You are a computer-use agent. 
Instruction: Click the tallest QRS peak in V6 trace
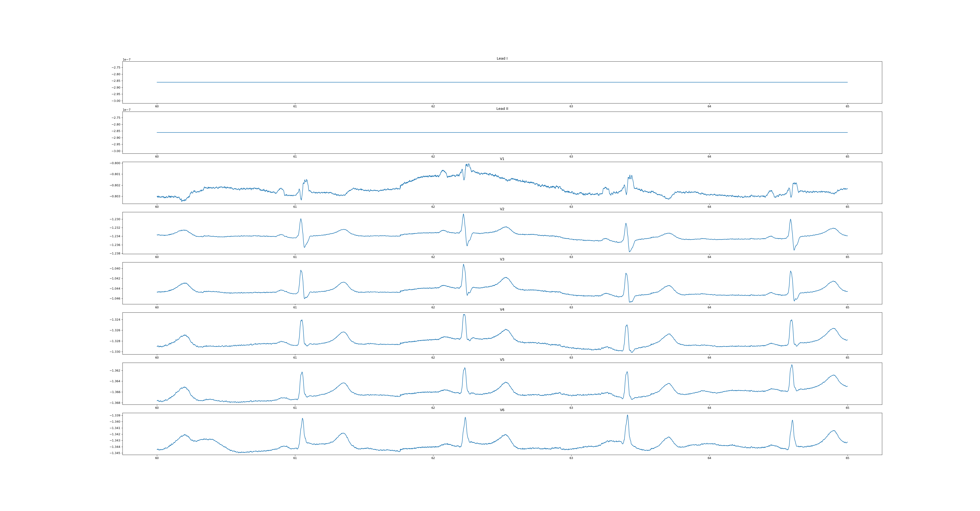click(627, 415)
